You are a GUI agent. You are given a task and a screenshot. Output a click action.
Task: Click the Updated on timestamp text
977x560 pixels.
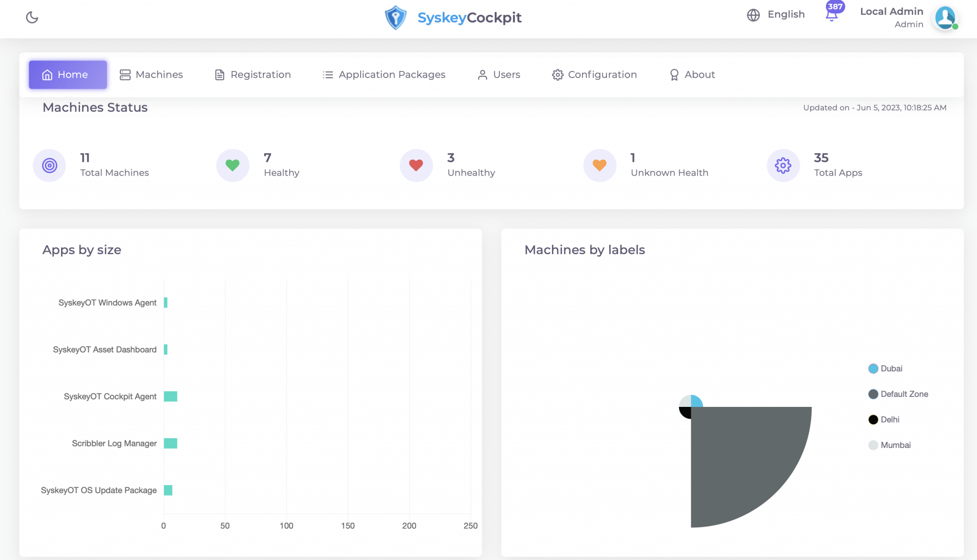tap(875, 108)
